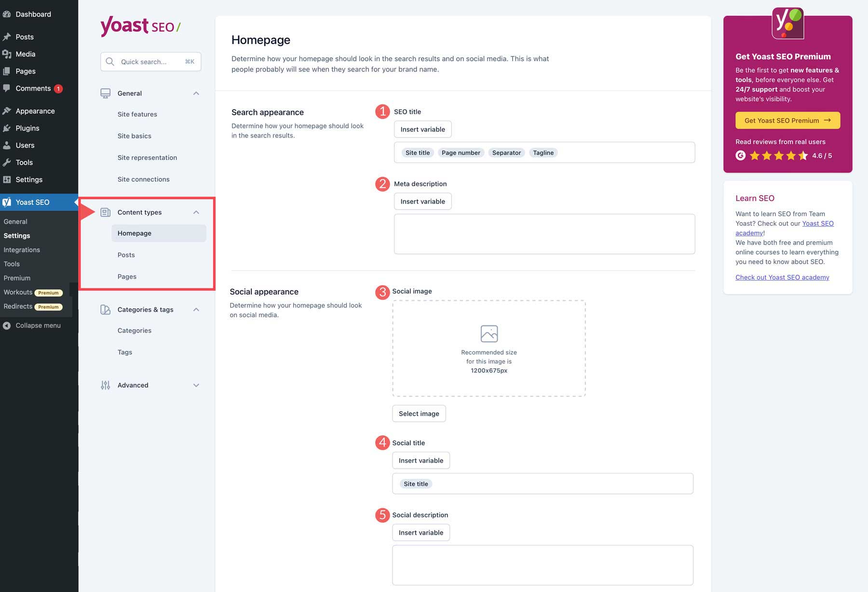868x592 pixels.
Task: Click the General monitor icon
Action: point(105,93)
